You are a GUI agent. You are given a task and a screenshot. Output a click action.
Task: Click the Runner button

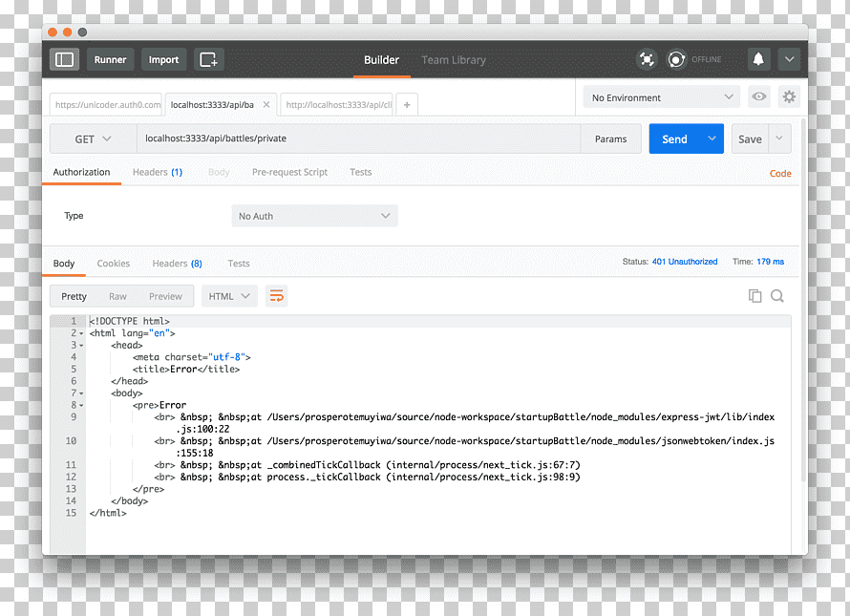pyautogui.click(x=110, y=59)
